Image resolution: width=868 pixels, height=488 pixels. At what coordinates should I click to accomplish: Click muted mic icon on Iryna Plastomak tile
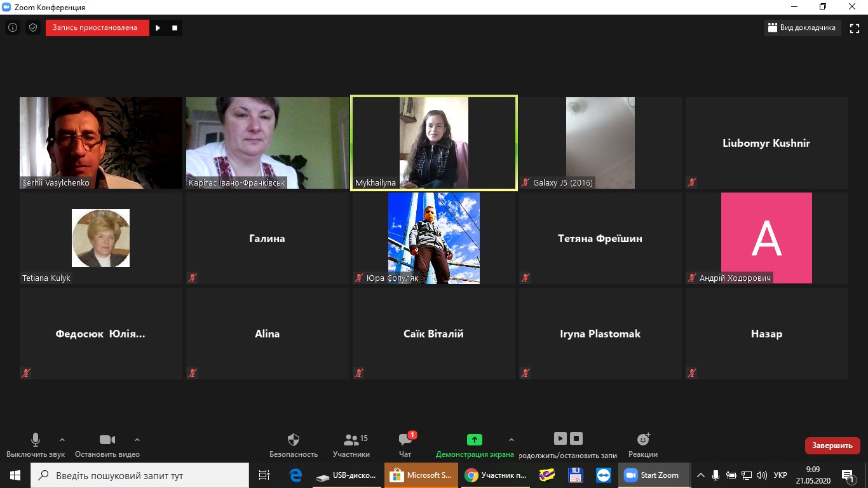[x=526, y=373]
